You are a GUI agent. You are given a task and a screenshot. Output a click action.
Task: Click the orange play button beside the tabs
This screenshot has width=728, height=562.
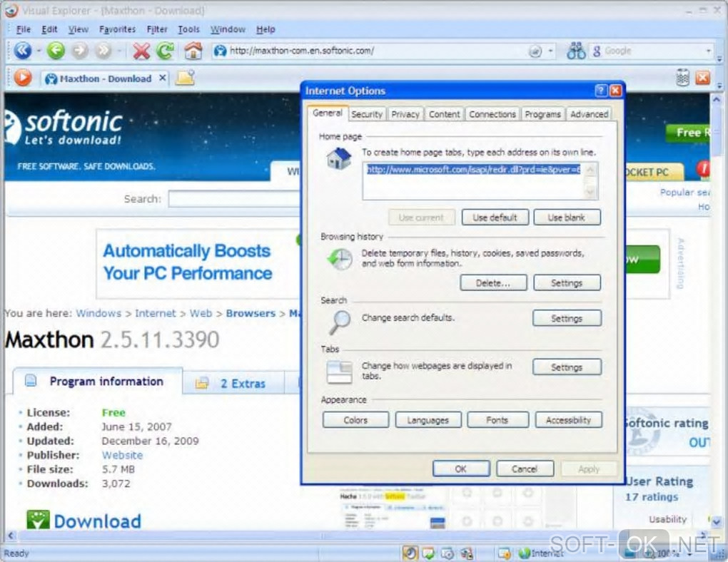[x=23, y=78]
